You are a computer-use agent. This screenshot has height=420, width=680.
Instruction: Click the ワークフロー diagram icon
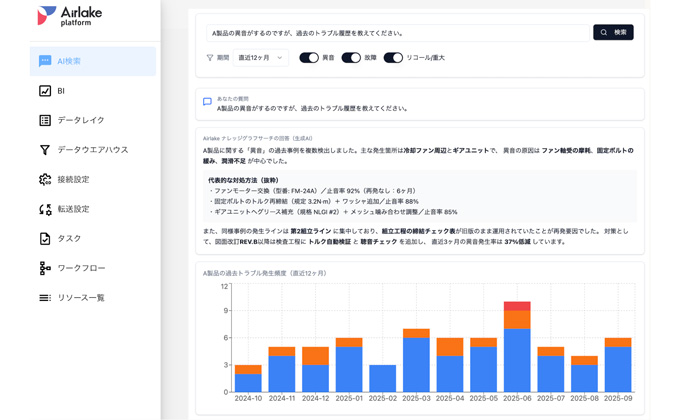(x=45, y=268)
